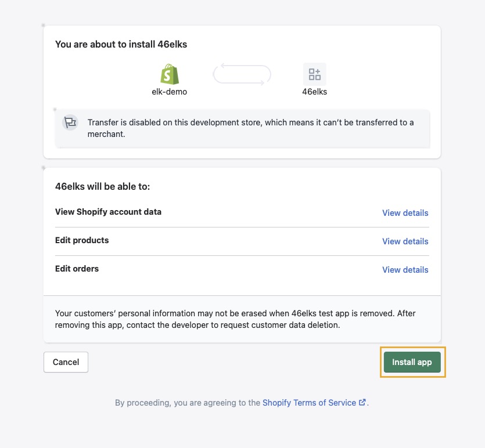Show View details for Edit products
The width and height of the screenshot is (485, 448).
(405, 241)
